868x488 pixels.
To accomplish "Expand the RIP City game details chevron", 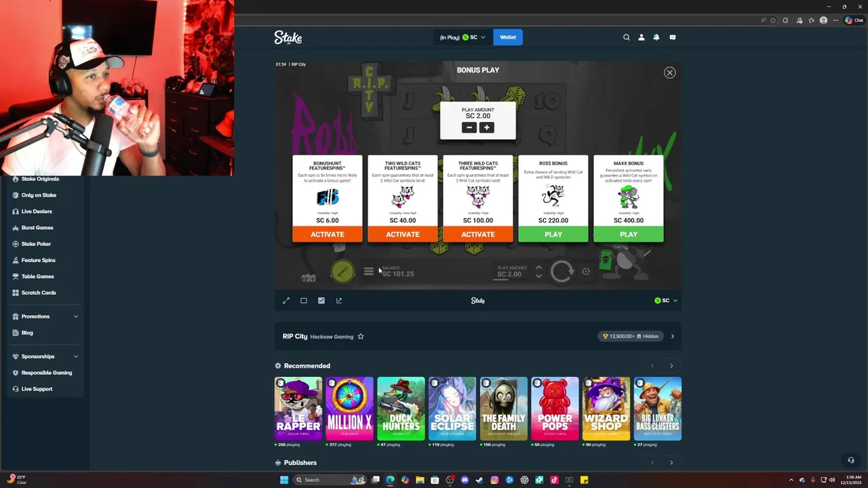I will [x=673, y=336].
